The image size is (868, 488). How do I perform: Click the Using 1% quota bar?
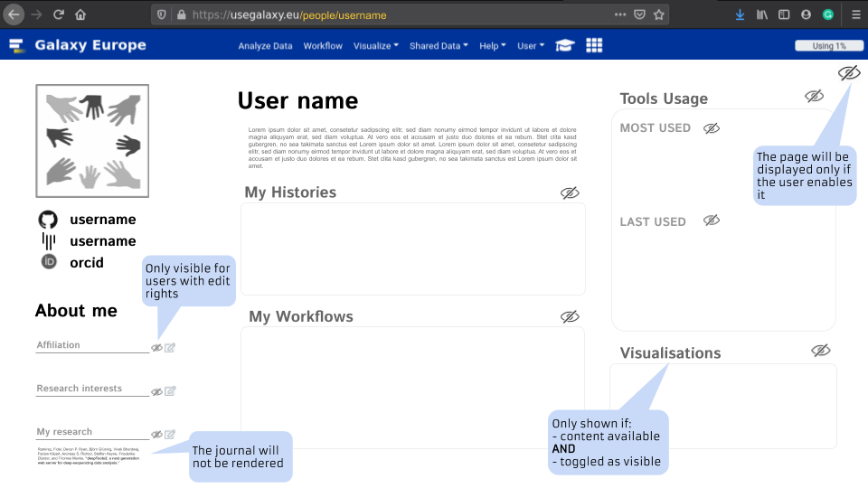coord(829,46)
